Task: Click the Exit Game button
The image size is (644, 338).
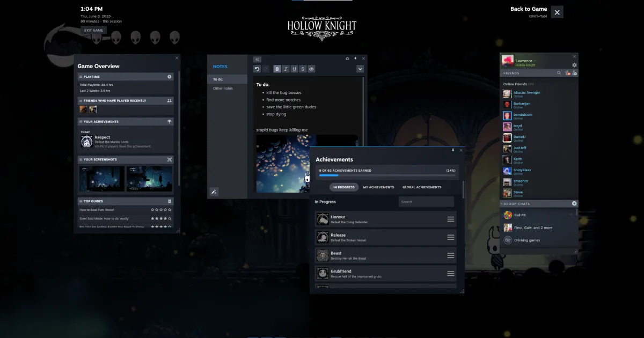Action: 93,30
